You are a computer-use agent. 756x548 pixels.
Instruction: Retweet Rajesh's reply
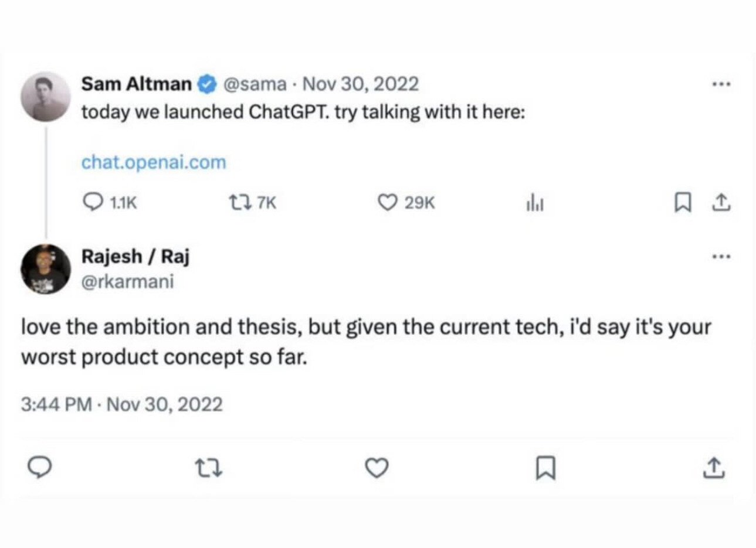(x=209, y=467)
